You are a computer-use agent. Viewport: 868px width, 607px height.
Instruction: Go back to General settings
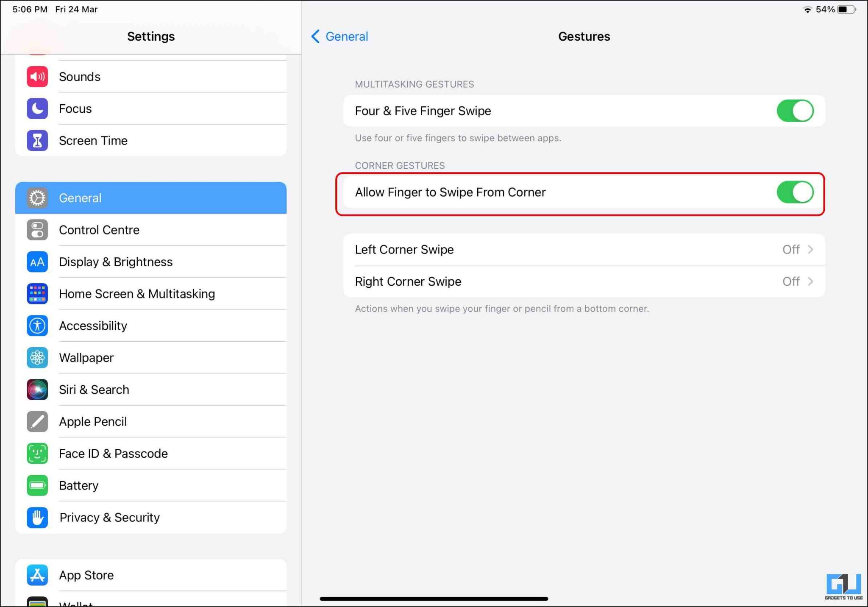[339, 36]
